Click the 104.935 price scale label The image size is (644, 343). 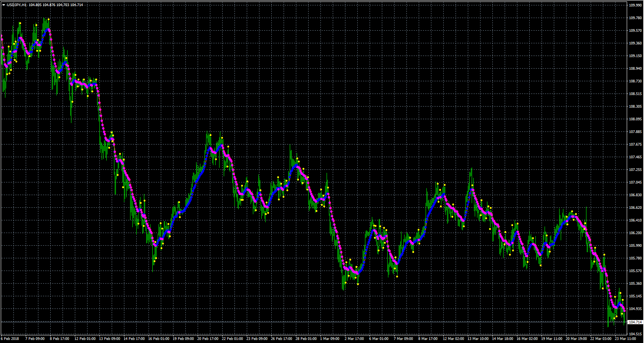pos(636,309)
